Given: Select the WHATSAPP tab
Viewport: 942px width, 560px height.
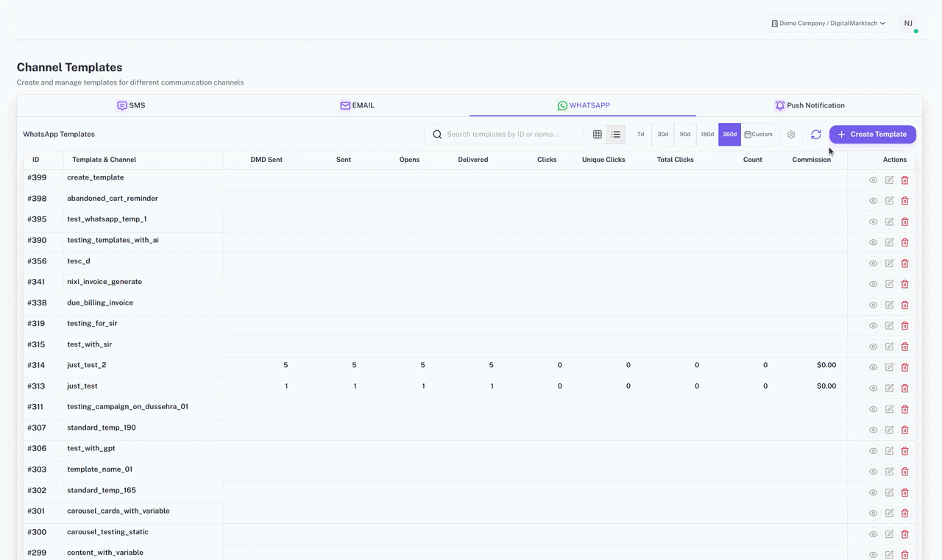Looking at the screenshot, I should (583, 105).
